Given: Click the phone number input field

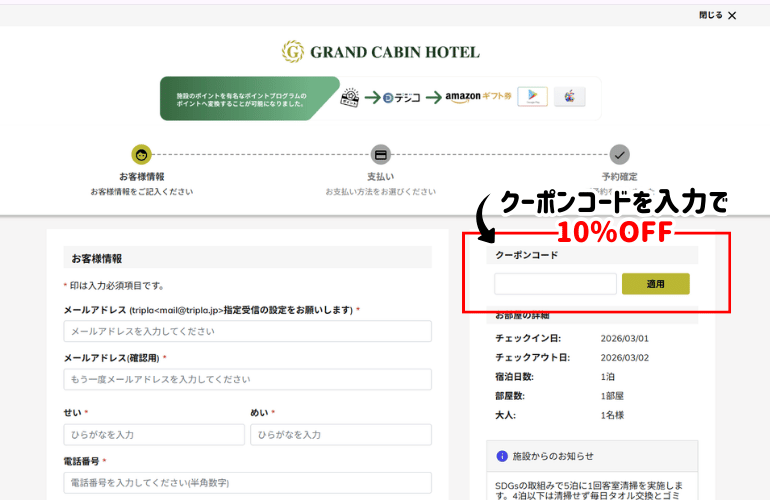Looking at the screenshot, I should tap(247, 483).
